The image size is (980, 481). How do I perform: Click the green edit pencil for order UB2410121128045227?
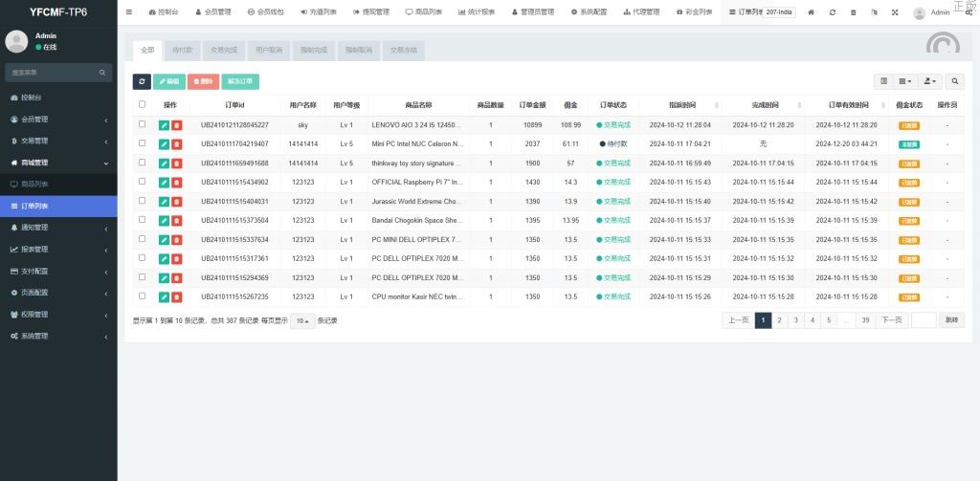click(x=164, y=124)
